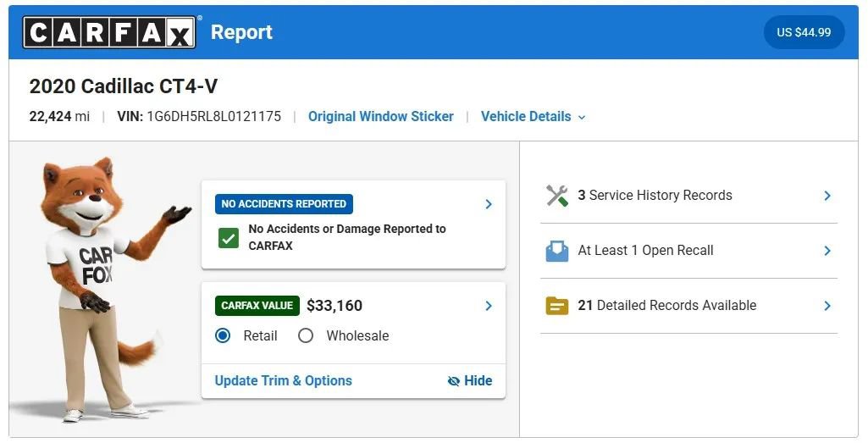Open No Accidents Reported chevron arrow
The width and height of the screenshot is (868, 443).
point(489,204)
